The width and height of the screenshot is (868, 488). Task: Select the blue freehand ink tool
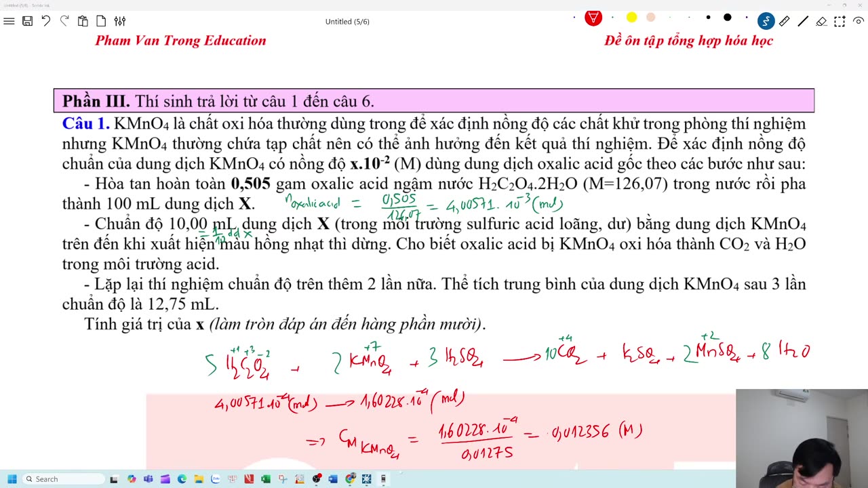pyautogui.click(x=766, y=21)
